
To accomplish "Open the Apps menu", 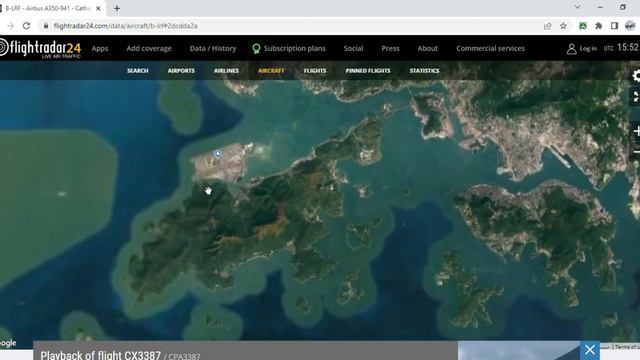I will click(x=100, y=48).
